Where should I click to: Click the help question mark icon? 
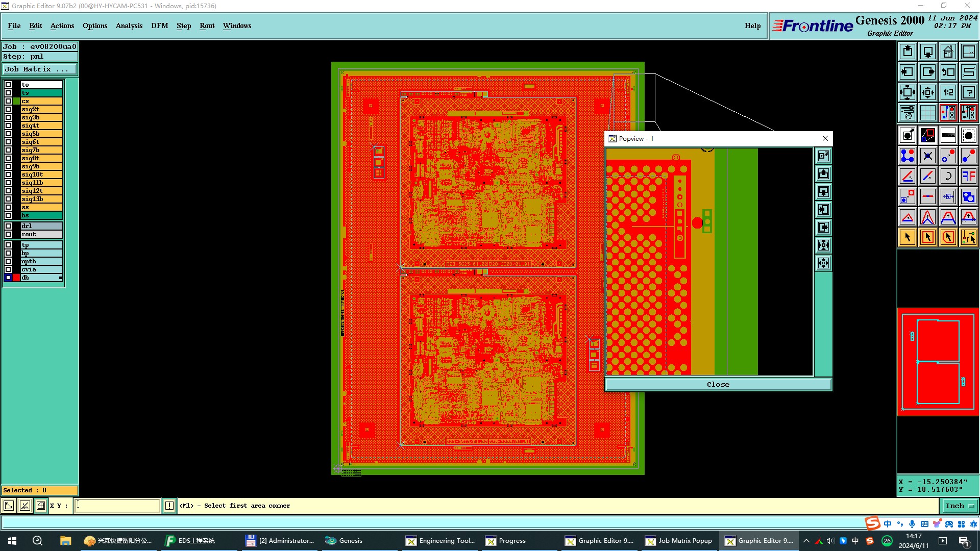pyautogui.click(x=968, y=92)
